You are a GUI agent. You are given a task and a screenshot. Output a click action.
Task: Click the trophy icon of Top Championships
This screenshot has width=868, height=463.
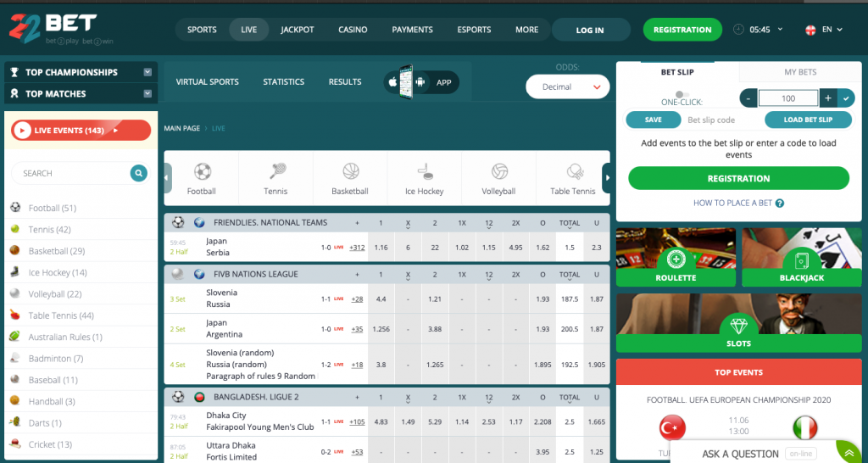coord(15,72)
